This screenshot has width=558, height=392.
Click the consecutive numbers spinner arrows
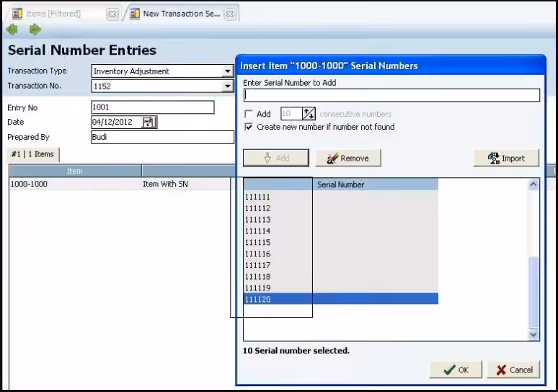tap(309, 114)
